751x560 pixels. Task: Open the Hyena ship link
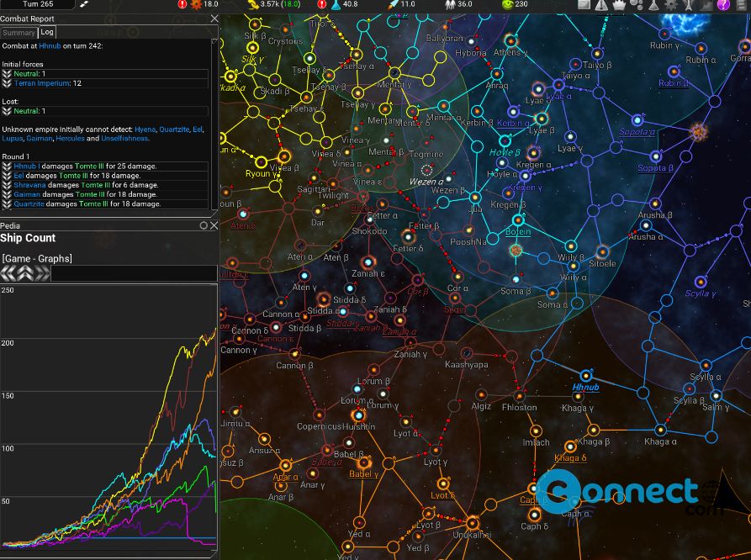pos(145,129)
